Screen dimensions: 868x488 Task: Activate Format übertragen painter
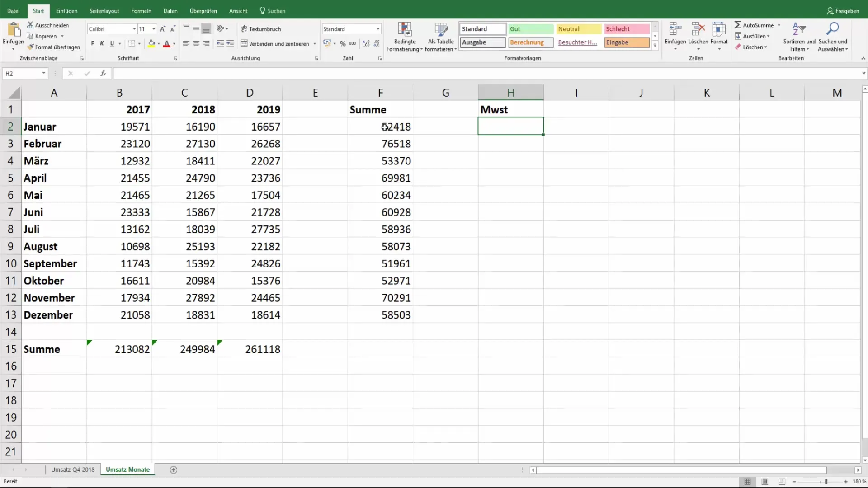53,47
